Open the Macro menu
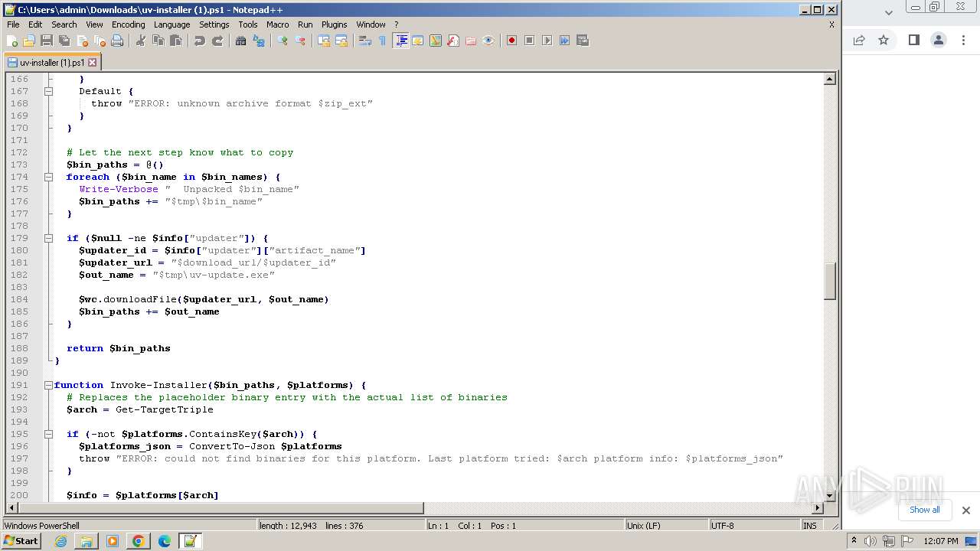The width and height of the screenshot is (980, 551). click(277, 24)
